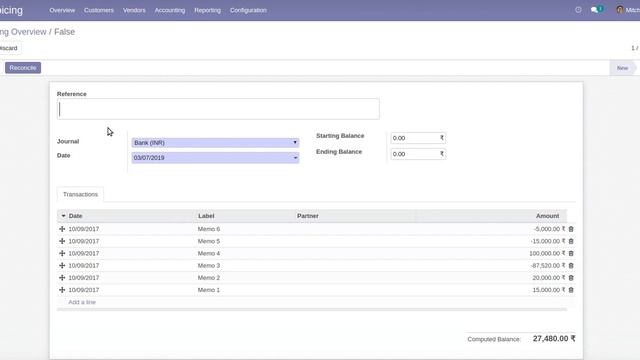Image resolution: width=640 pixels, height=360 pixels.
Task: Open the Accounting menu
Action: pos(170,10)
